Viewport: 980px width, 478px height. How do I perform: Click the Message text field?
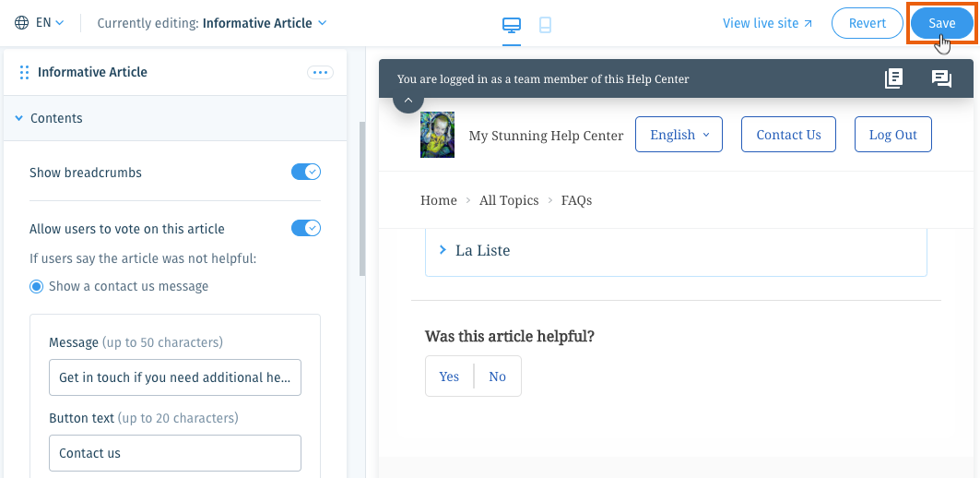[x=175, y=377]
